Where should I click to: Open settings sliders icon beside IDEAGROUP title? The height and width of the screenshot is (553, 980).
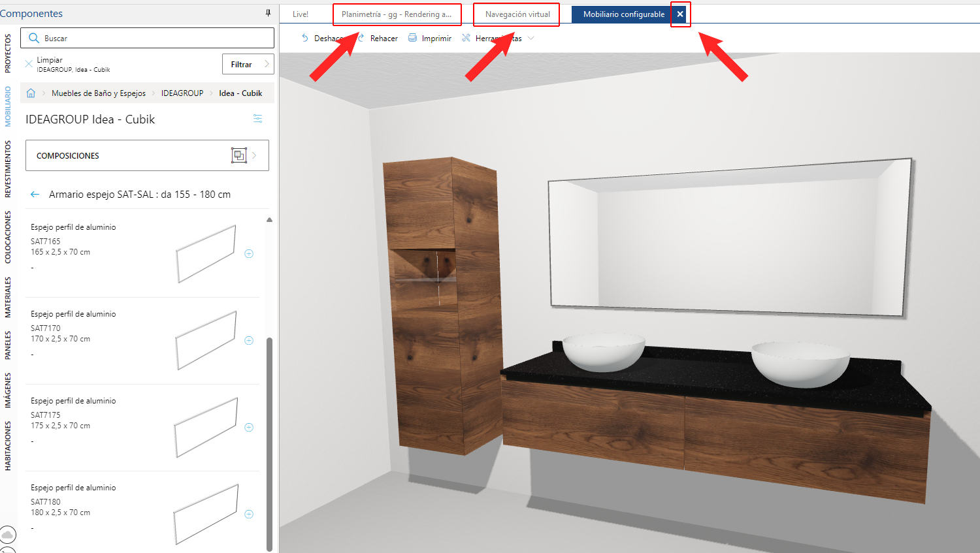click(258, 119)
